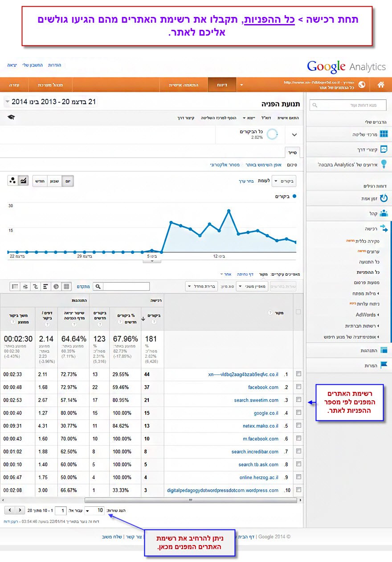Toggle the select-all checkbox in table header

click(298, 312)
